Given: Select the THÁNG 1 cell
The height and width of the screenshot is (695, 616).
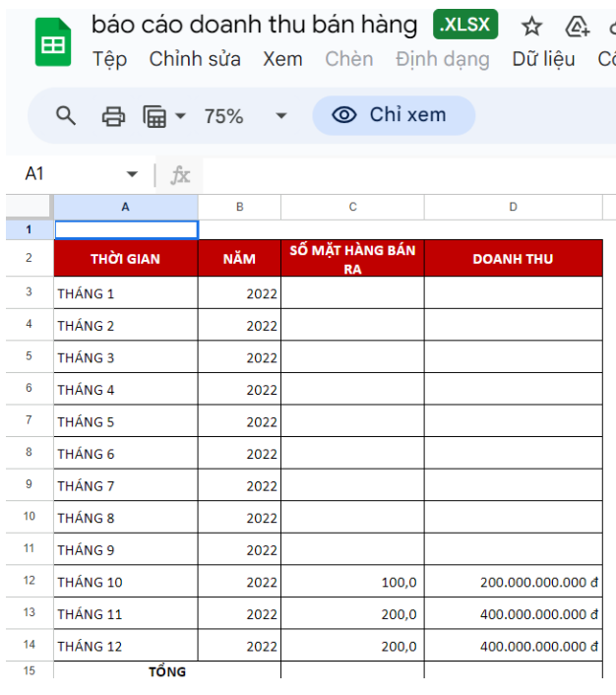Looking at the screenshot, I should coord(126,293).
